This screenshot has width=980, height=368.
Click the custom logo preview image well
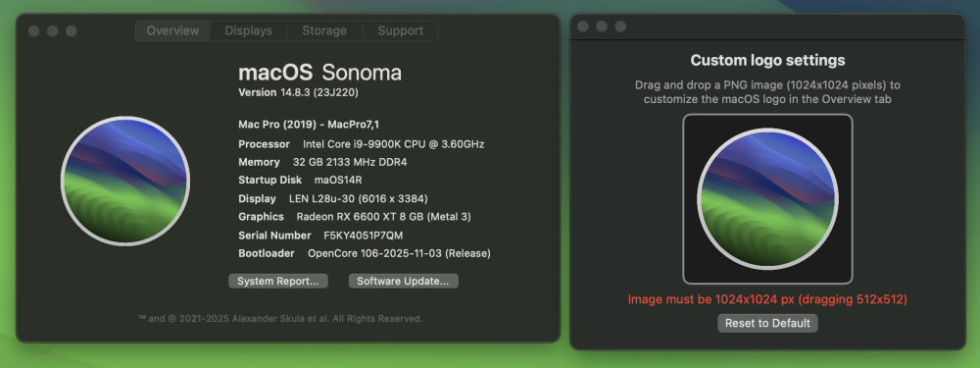point(767,199)
